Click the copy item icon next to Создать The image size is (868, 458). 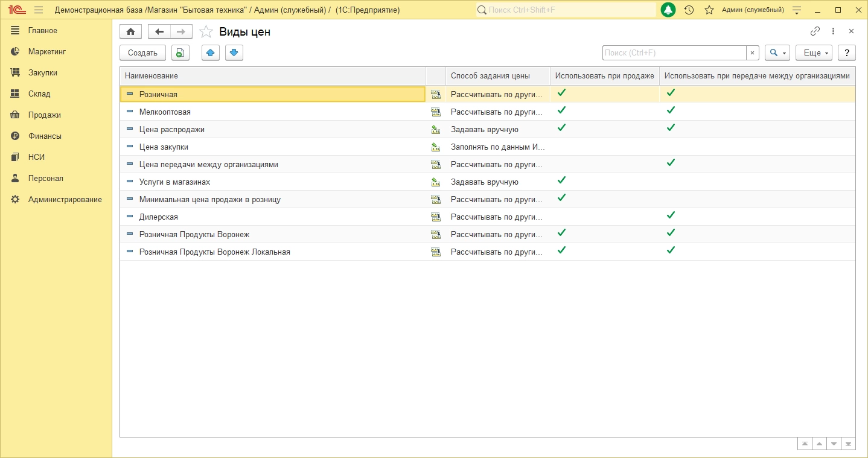(x=180, y=53)
